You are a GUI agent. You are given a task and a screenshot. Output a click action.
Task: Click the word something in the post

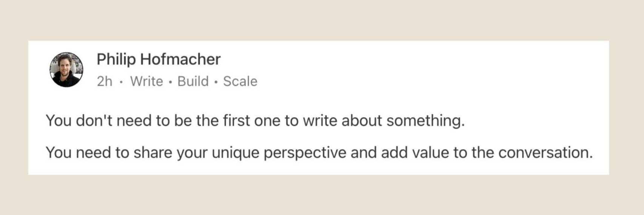click(425, 121)
